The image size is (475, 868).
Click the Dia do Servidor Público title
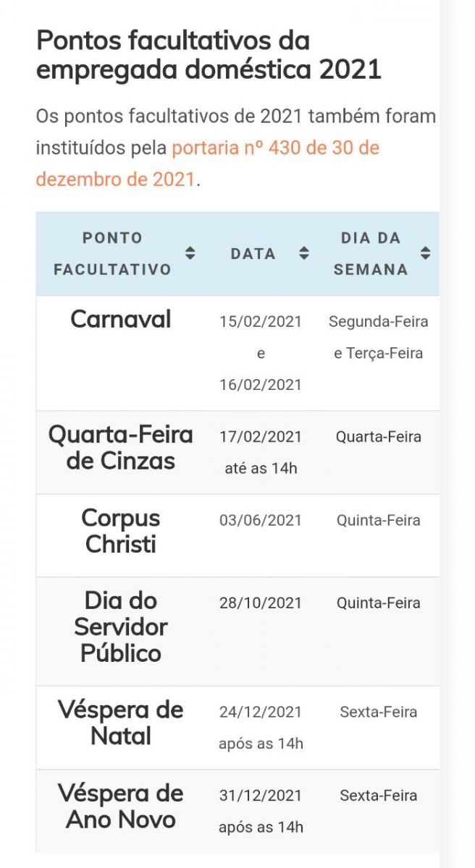point(121,626)
